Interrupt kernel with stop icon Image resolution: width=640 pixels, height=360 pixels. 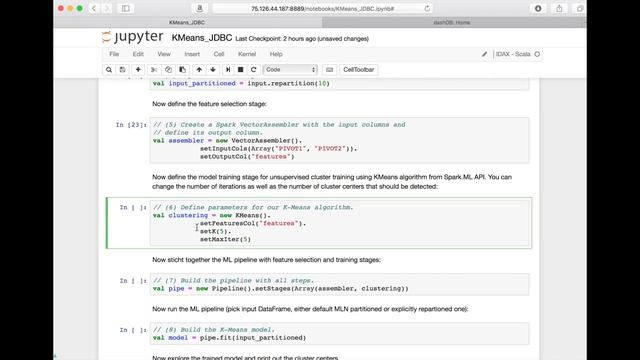click(241, 70)
